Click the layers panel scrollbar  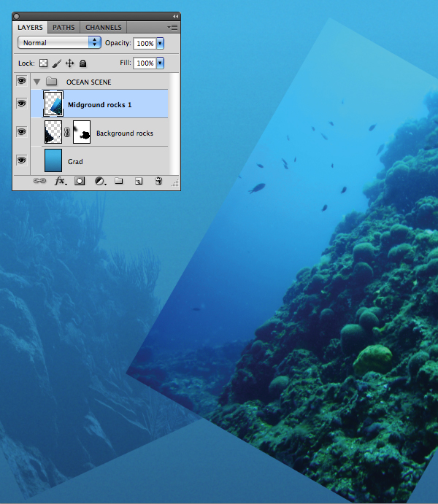pyautogui.click(x=174, y=124)
